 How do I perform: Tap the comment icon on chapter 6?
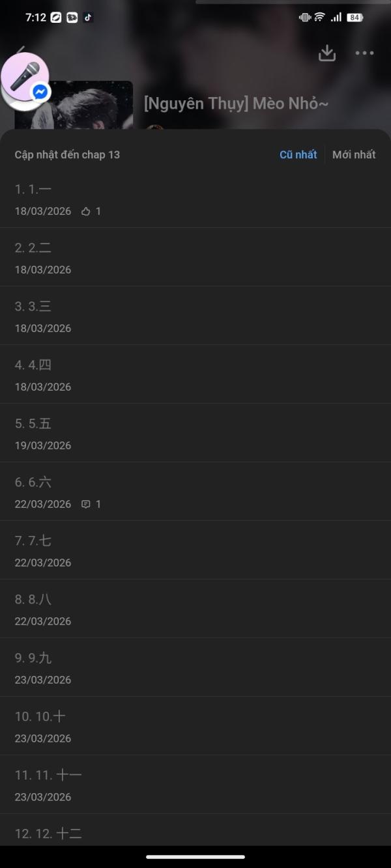pos(85,505)
